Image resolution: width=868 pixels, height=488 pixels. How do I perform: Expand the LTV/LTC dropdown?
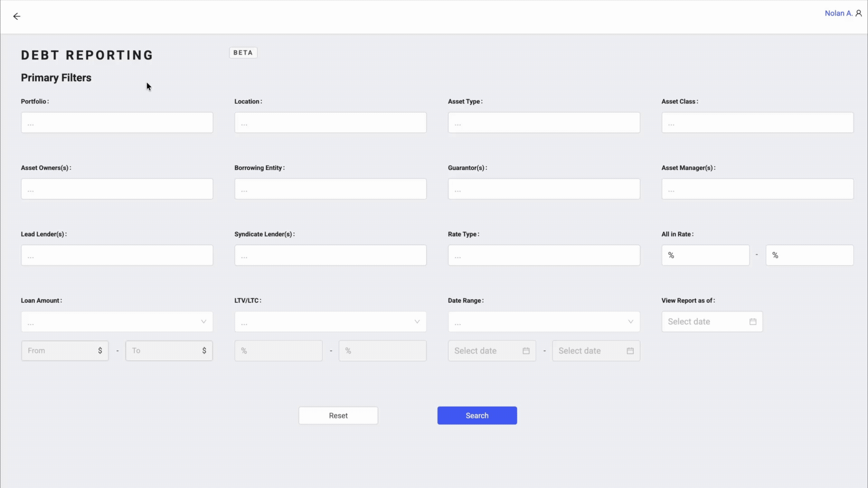417,321
